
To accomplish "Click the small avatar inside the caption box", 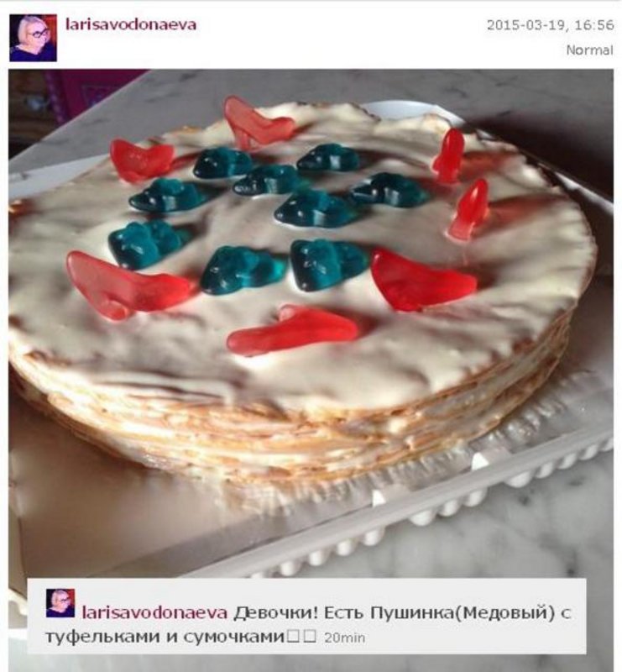I will [x=60, y=603].
